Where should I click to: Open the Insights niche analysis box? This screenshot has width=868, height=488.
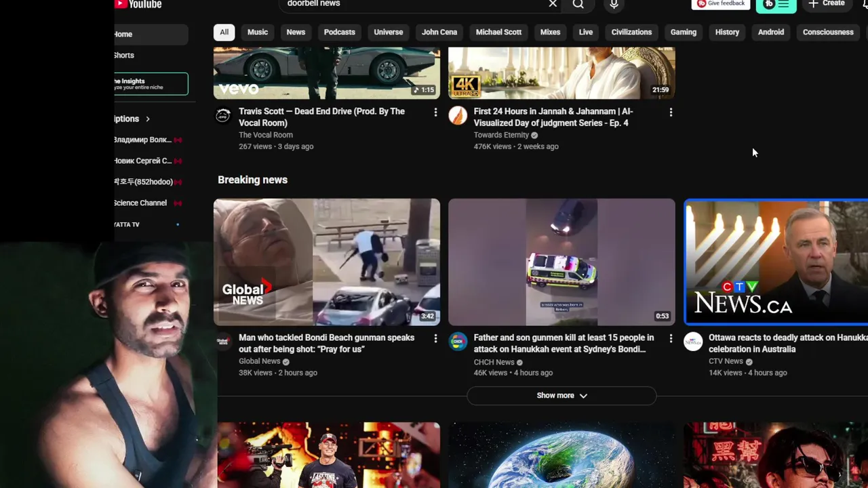click(151, 84)
